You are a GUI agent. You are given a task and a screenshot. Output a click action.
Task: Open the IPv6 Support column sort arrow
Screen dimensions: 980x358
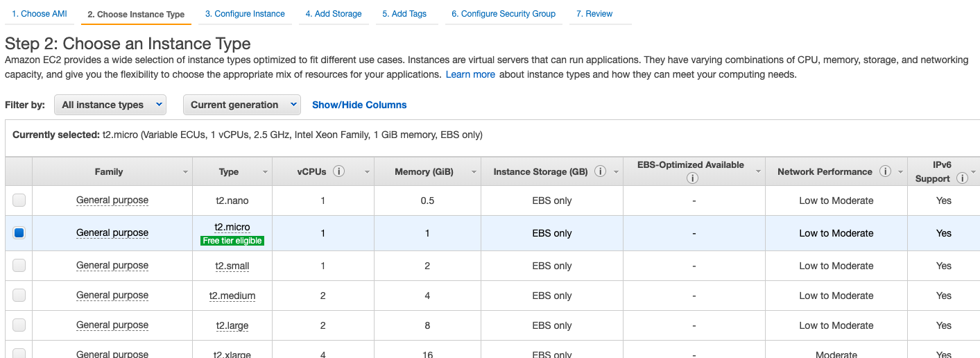tap(974, 172)
